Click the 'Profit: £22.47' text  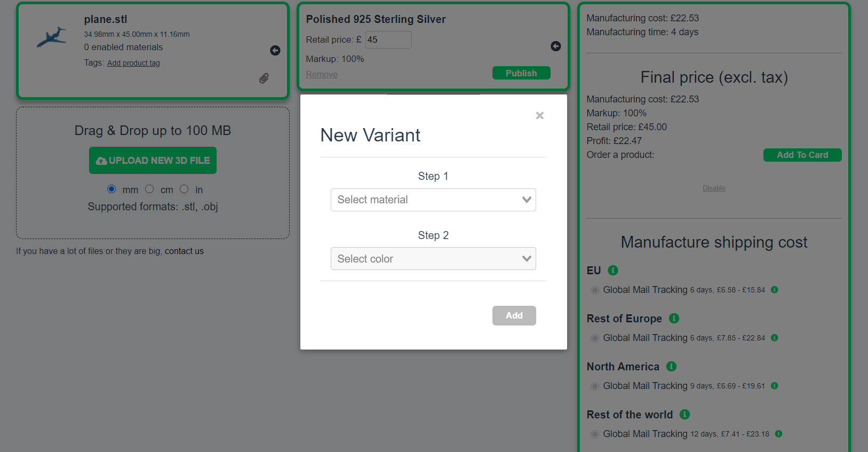tap(614, 141)
